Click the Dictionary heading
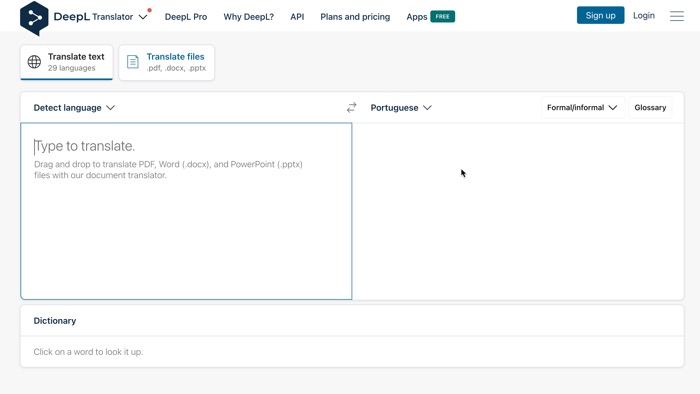The width and height of the screenshot is (700, 394). tap(55, 320)
